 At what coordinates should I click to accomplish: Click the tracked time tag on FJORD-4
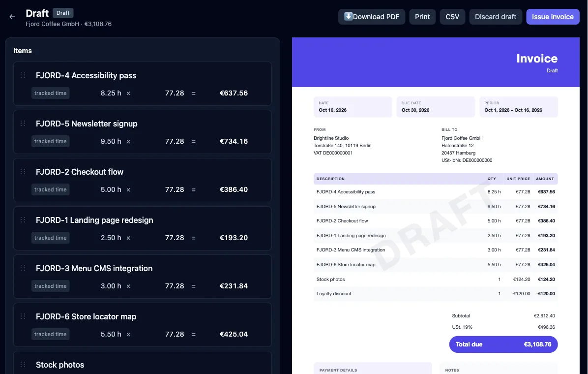pyautogui.click(x=50, y=93)
